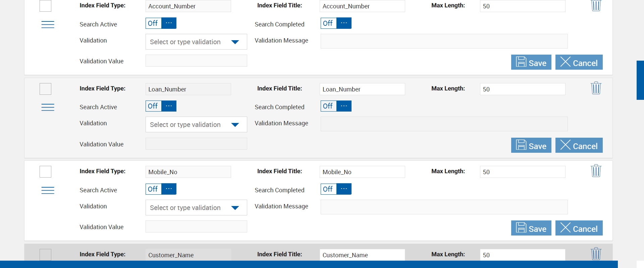The image size is (644, 268).
Task: Click the Mobile_No Index Field Title input
Action: (x=362, y=172)
